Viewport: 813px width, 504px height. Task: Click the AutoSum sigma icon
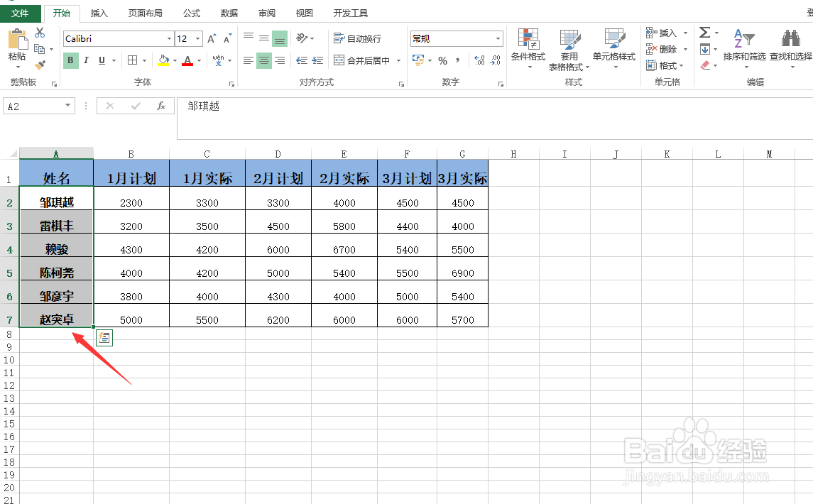tap(704, 33)
